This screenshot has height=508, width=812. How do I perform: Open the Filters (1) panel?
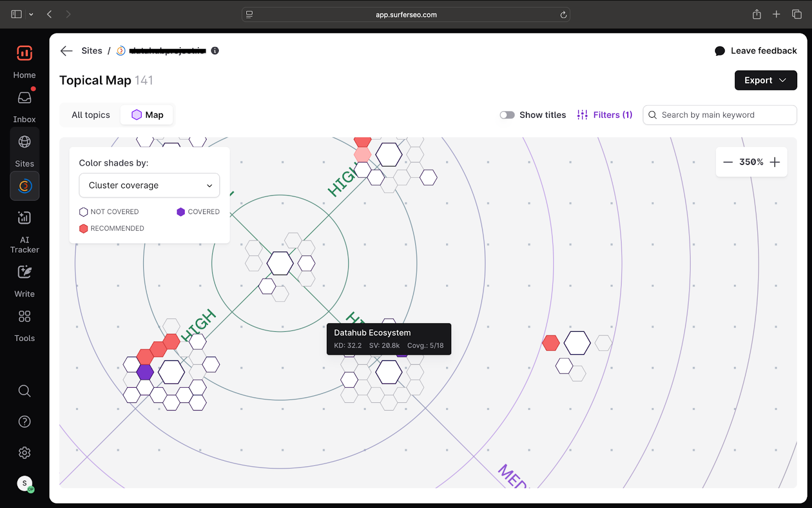point(605,115)
